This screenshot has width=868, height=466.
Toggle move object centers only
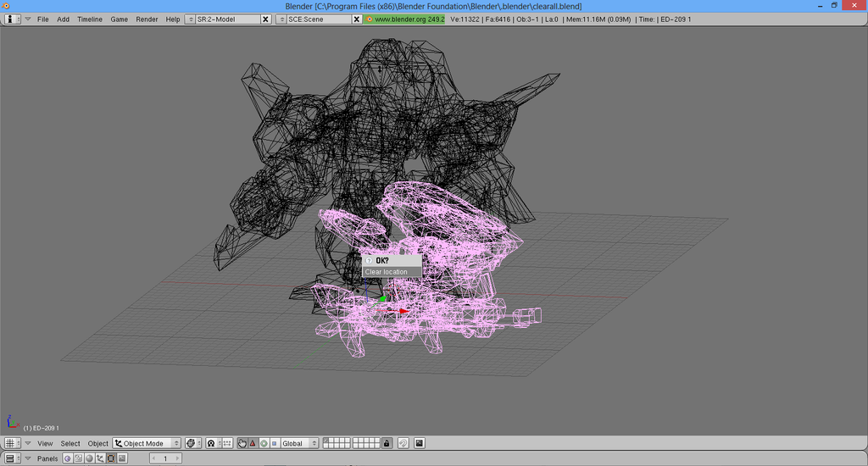click(x=227, y=443)
